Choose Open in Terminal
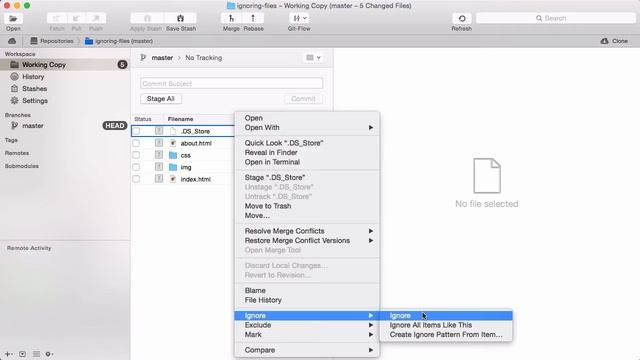This screenshot has width=640, height=360. pyautogui.click(x=307, y=162)
